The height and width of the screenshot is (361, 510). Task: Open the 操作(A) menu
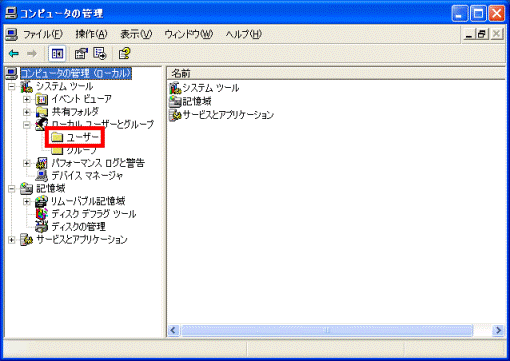91,34
